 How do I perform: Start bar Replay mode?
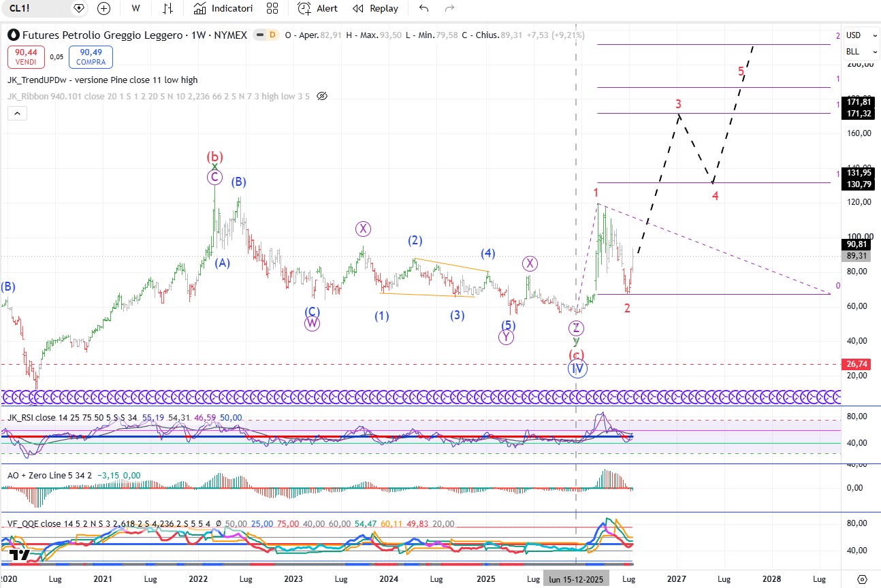(375, 8)
